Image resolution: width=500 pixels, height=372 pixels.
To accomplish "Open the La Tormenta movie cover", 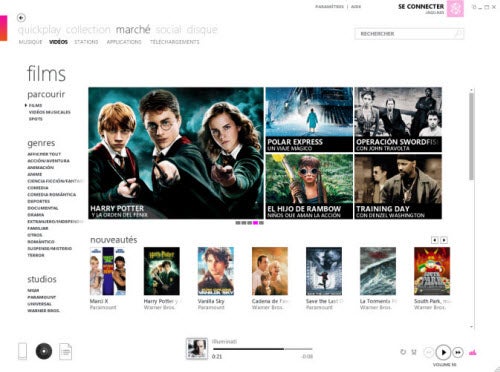I will pyautogui.click(x=378, y=271).
